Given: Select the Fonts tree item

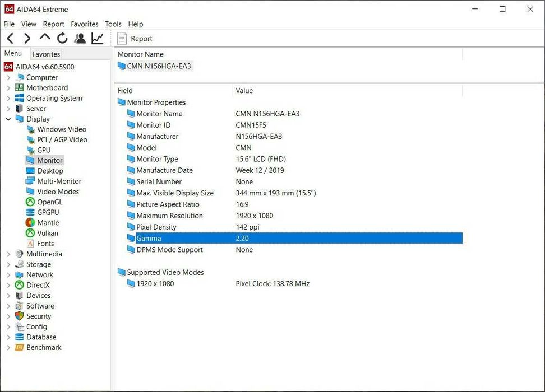Looking at the screenshot, I should click(x=40, y=244).
